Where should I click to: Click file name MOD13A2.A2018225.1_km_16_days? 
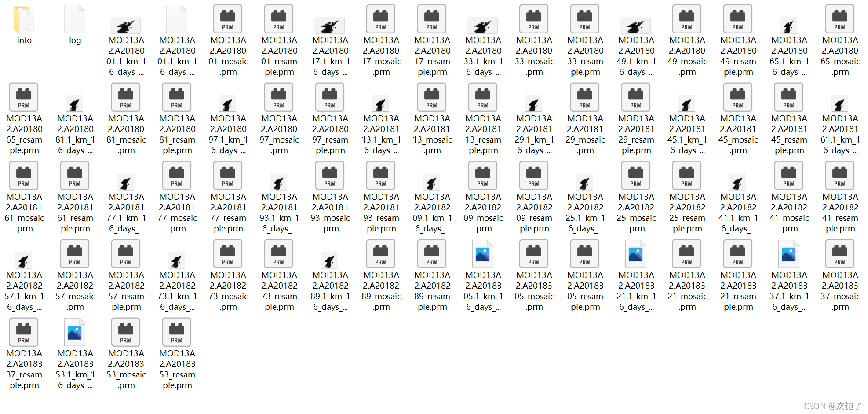coord(585,212)
